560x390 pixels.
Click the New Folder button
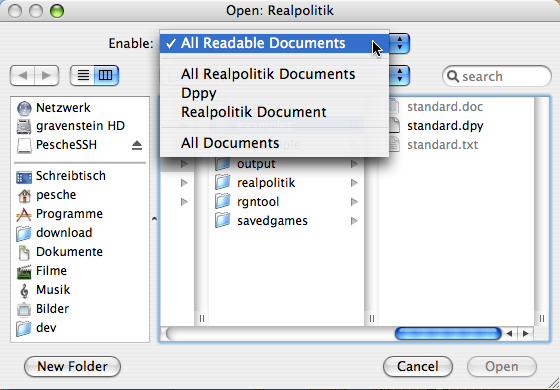click(72, 366)
